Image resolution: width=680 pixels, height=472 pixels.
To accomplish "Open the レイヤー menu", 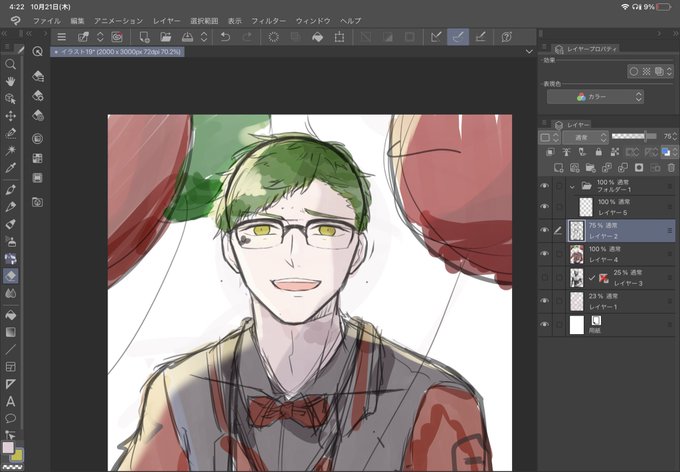I will point(167,21).
